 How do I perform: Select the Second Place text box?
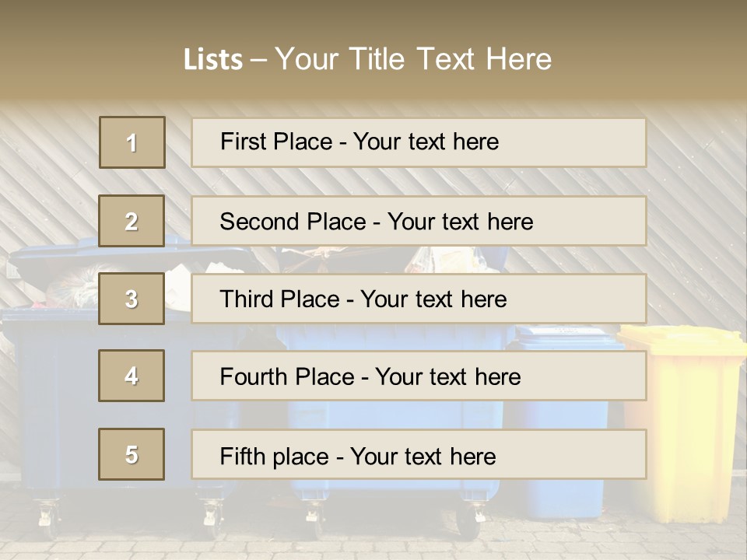click(x=419, y=221)
